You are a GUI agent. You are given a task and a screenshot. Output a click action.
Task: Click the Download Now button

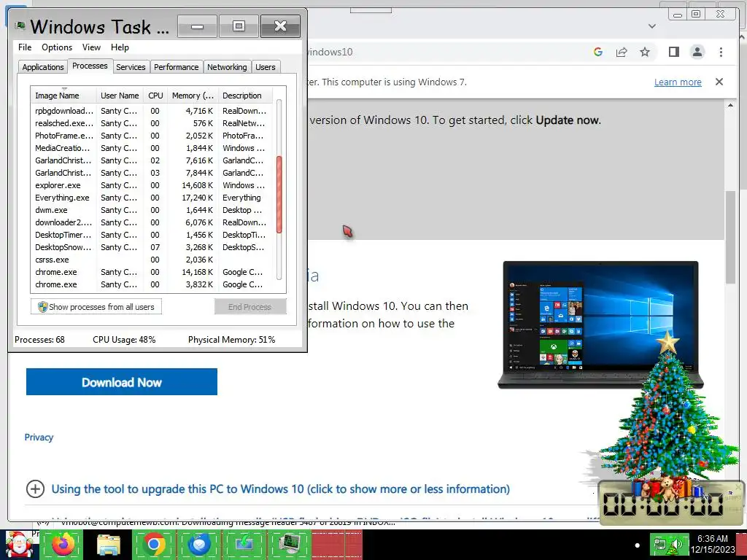coord(122,382)
